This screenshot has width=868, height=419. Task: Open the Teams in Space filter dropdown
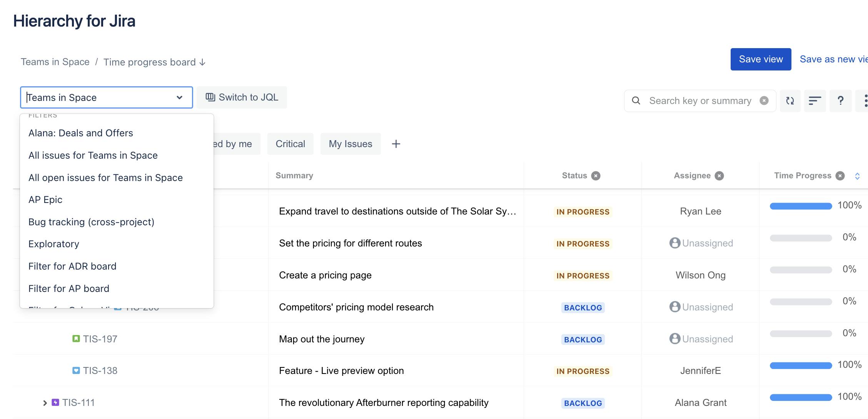(179, 97)
